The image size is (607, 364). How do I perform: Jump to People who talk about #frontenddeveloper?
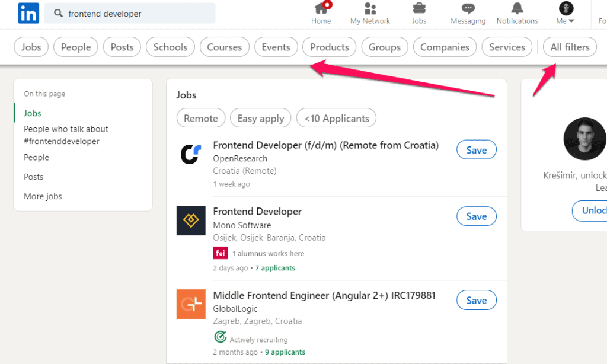point(66,135)
